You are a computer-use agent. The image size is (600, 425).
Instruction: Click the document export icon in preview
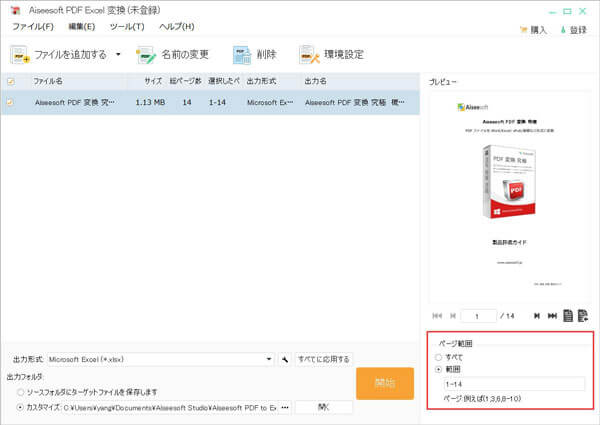pos(582,316)
